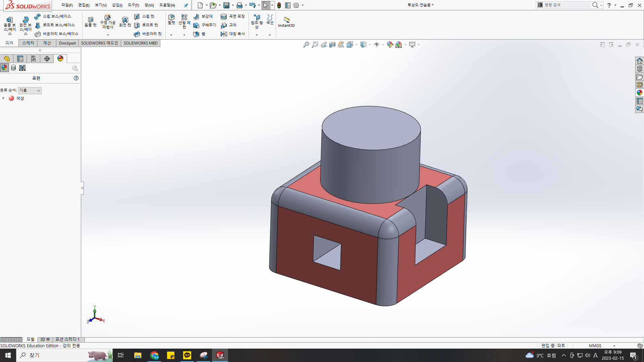The height and width of the screenshot is (362, 644).
Task: Open the PropertyManager tab icon
Action: 20,59
